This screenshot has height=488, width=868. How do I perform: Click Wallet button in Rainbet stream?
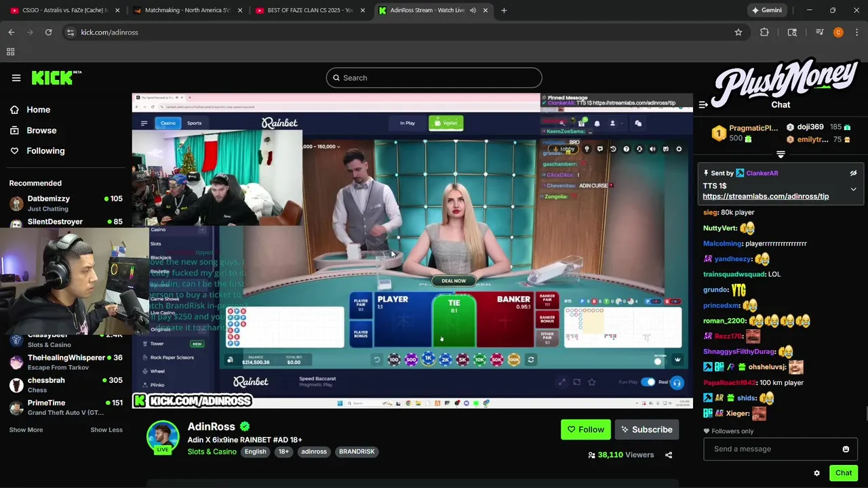446,123
